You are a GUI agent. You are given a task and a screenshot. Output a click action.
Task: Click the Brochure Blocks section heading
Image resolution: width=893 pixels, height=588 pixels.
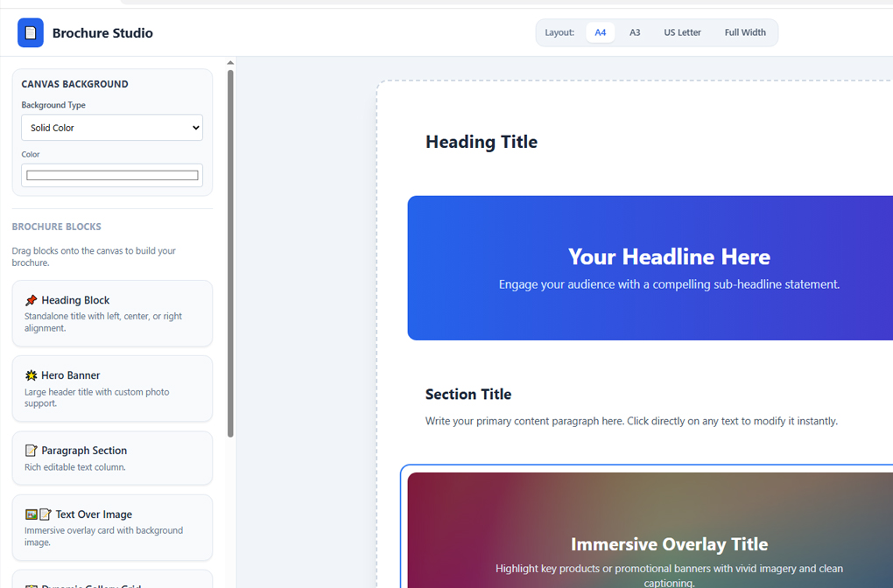click(x=56, y=227)
